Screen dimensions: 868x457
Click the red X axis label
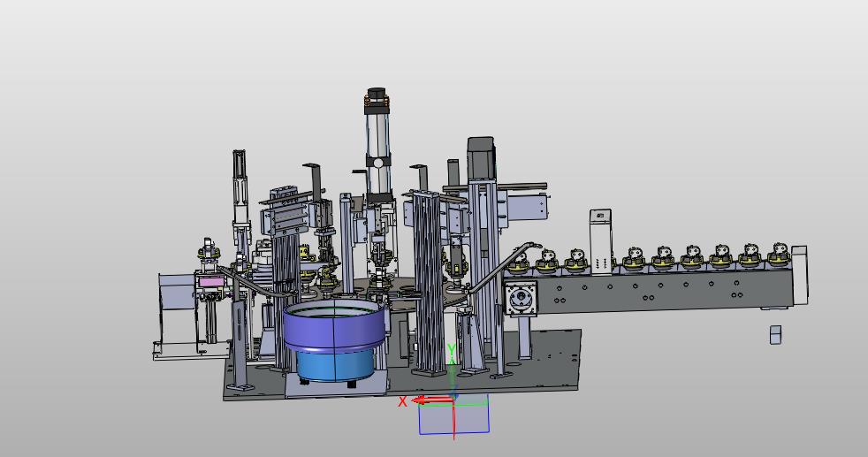(402, 401)
